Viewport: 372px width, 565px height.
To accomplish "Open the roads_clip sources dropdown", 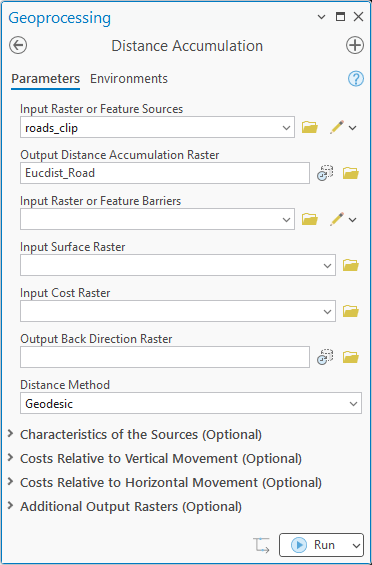I will [287, 128].
